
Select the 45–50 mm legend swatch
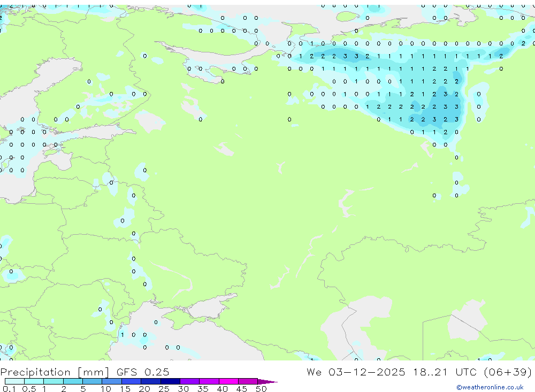click(248, 381)
